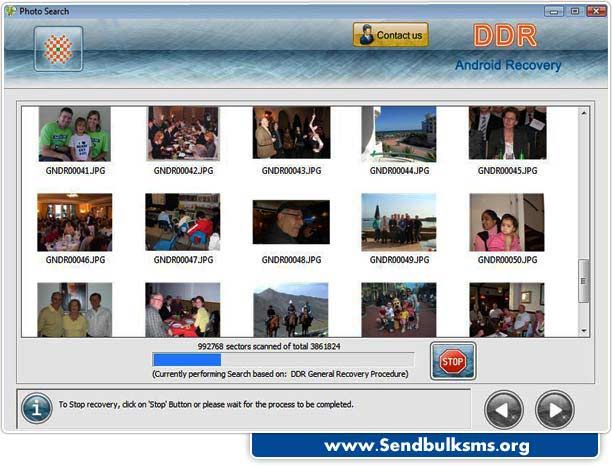Screen dimensions: 612x466
Task: Select the GNDR00047.JPG thumbnail
Action: tap(183, 222)
